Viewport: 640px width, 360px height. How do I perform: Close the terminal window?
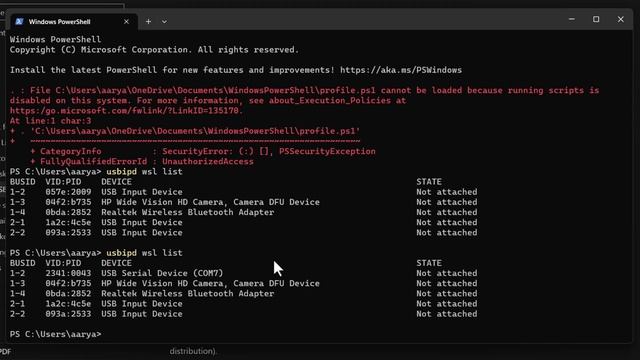[x=621, y=19]
